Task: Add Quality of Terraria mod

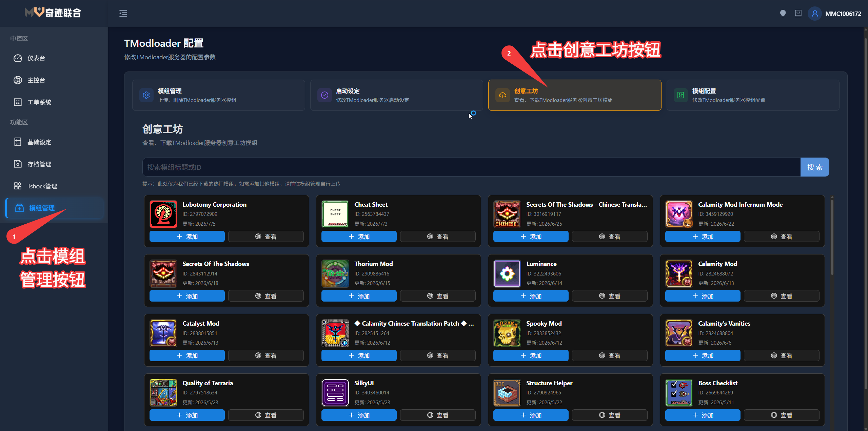Action: click(x=187, y=415)
